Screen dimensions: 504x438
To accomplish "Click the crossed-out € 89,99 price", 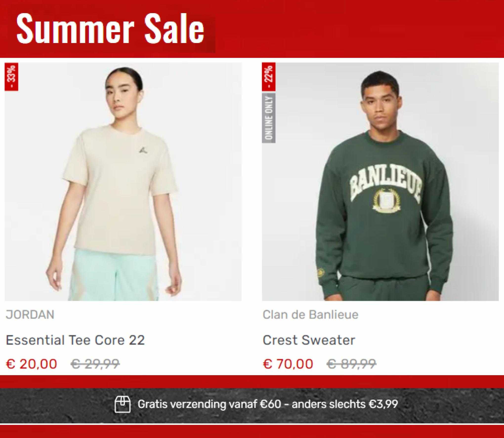I will [352, 364].
